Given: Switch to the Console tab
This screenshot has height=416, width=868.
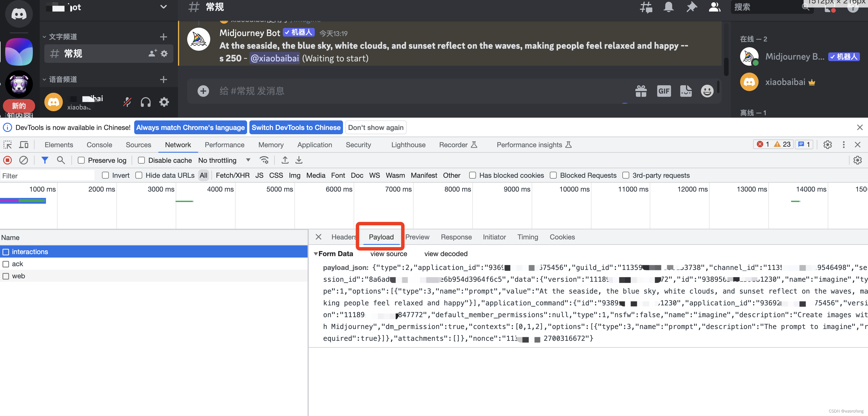Looking at the screenshot, I should (x=99, y=145).
